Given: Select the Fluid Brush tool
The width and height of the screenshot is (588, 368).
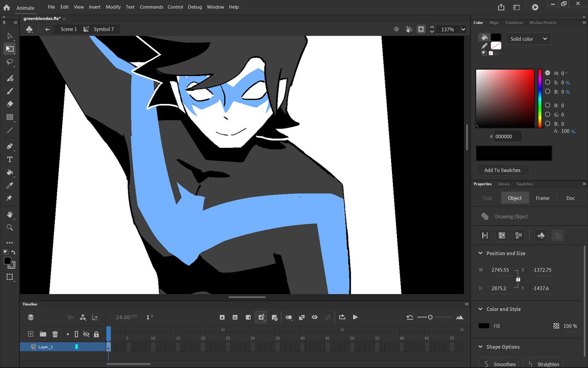Looking at the screenshot, I should tap(10, 78).
